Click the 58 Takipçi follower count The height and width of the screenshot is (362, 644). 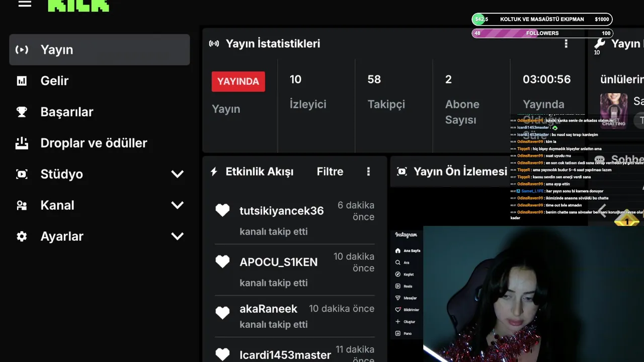click(374, 79)
